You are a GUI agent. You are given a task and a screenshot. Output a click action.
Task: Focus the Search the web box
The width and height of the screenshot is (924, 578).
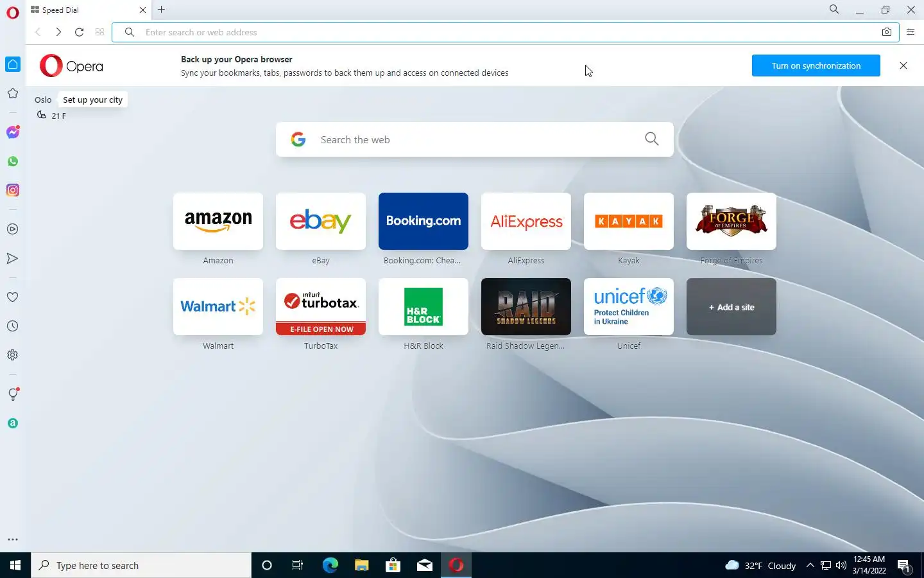tap(475, 139)
